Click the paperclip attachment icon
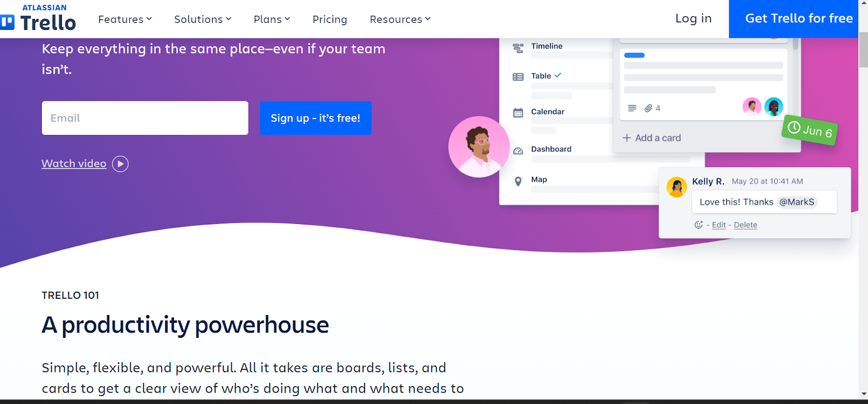 [648, 108]
